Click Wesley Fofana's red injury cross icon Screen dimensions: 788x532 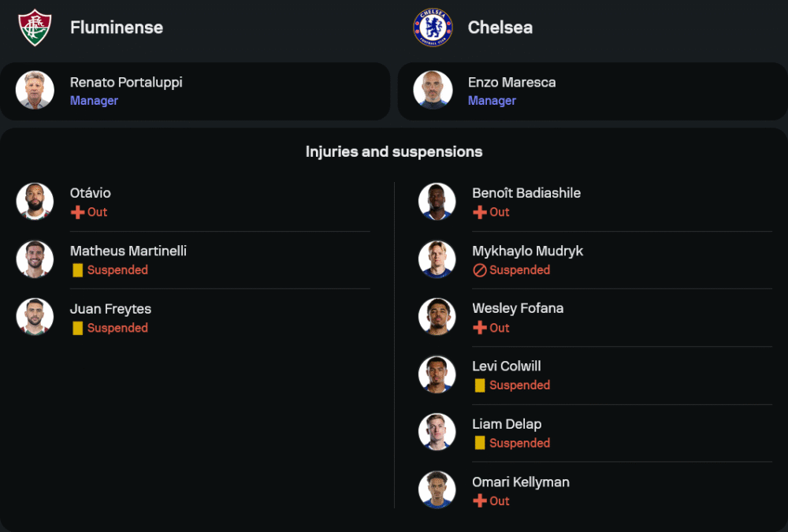pos(479,328)
